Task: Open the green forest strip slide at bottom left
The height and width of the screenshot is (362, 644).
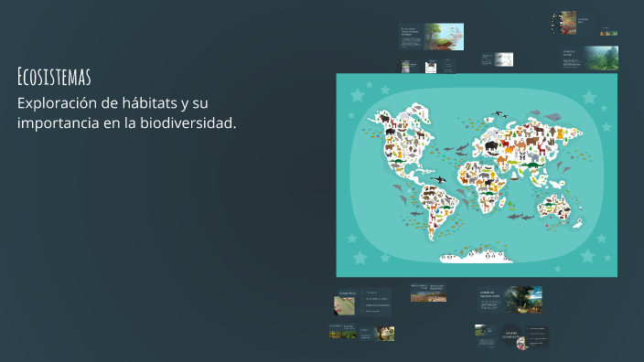Action: coord(342,331)
